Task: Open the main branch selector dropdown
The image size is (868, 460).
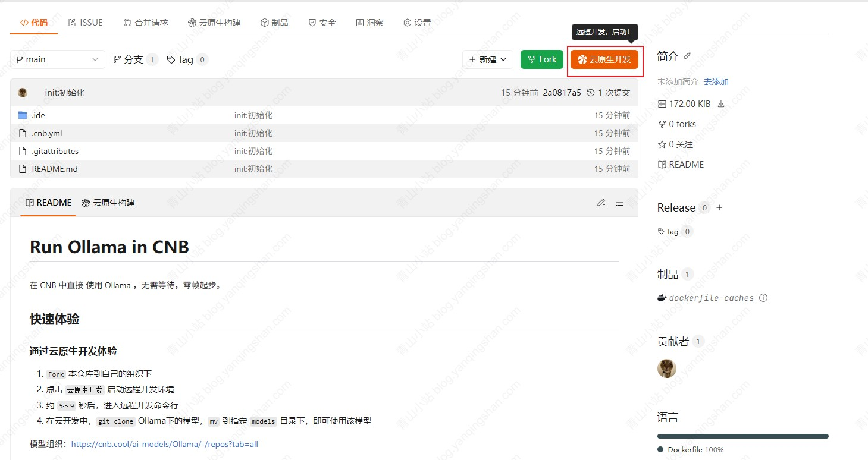Action: point(57,59)
